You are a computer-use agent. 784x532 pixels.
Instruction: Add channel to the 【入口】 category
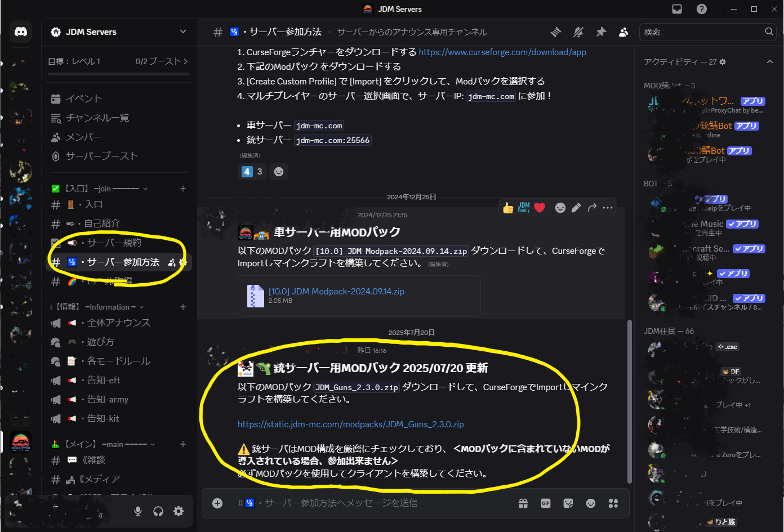click(x=183, y=189)
